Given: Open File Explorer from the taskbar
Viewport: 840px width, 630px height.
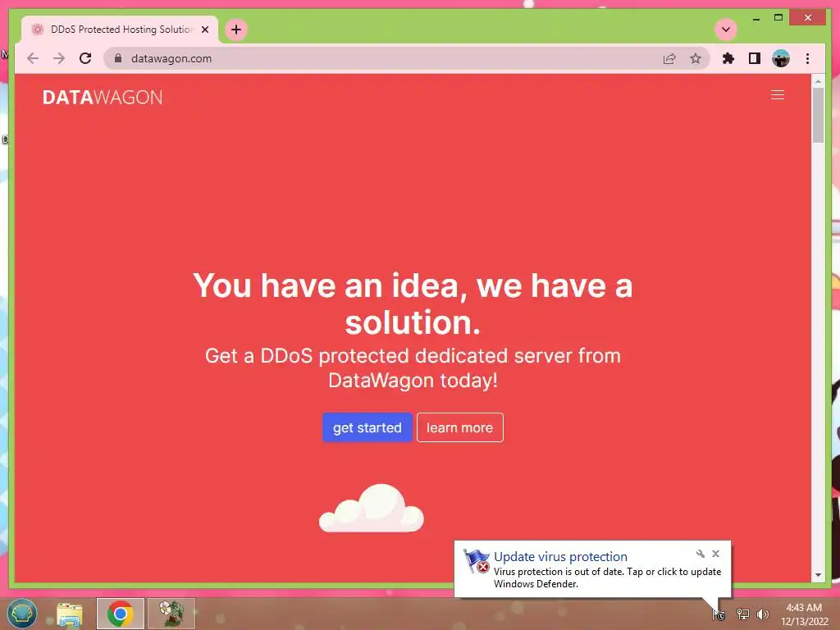Looking at the screenshot, I should click(x=70, y=614).
